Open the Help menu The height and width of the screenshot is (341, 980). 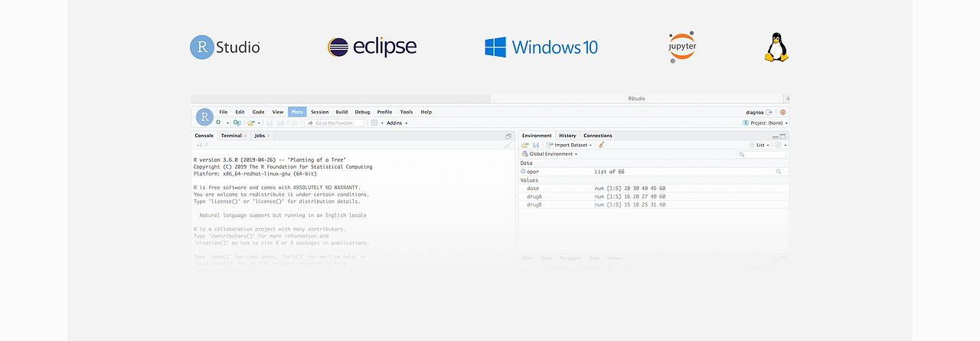click(x=426, y=112)
